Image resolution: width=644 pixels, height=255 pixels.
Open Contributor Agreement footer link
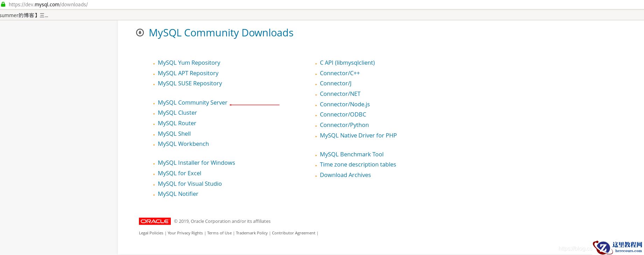click(x=294, y=233)
